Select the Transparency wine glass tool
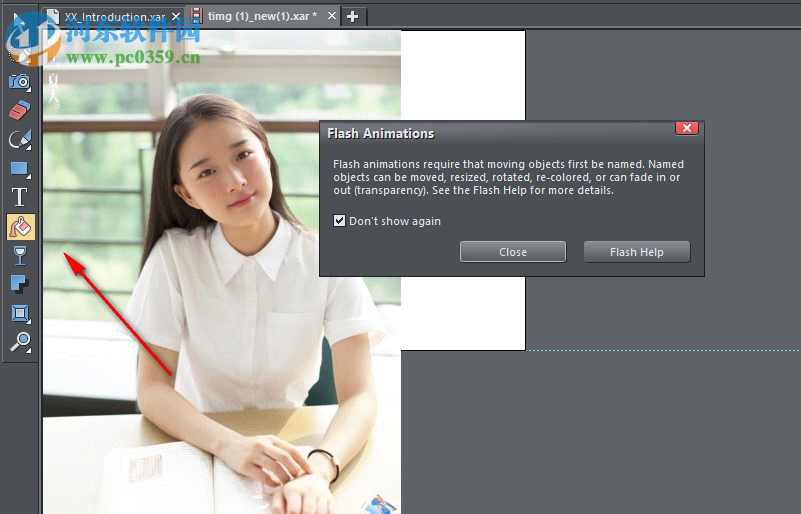This screenshot has width=801, height=514. coord(20,255)
